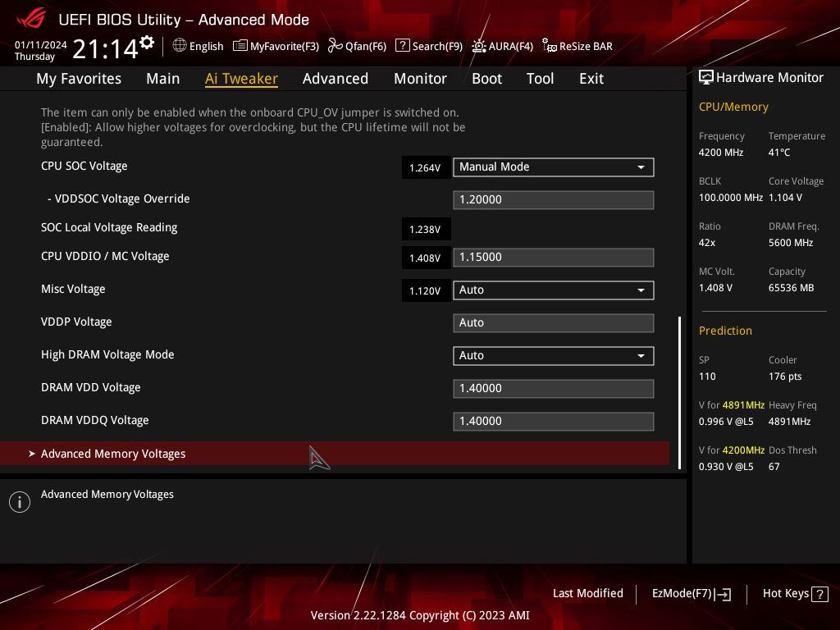Click the Prediction heading
840x630 pixels.
point(725,331)
